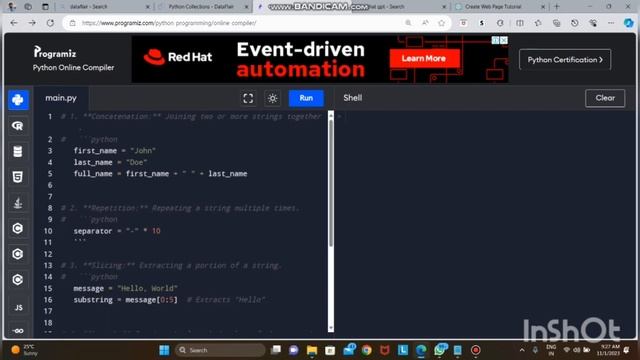Image resolution: width=640 pixels, height=360 pixels.
Task: Toggle light/dark theme sun icon
Action: click(273, 98)
